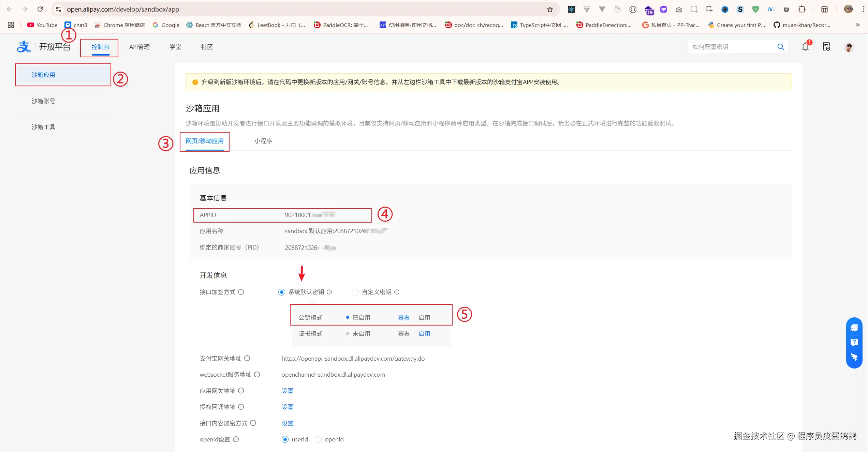
Task: Click info icon beside openId设置
Action: coord(236,439)
